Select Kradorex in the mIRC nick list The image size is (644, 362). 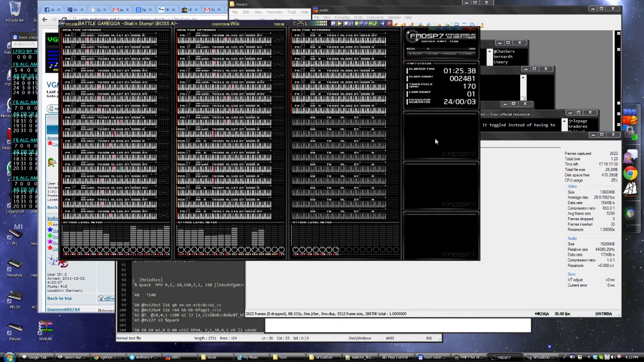point(578,127)
